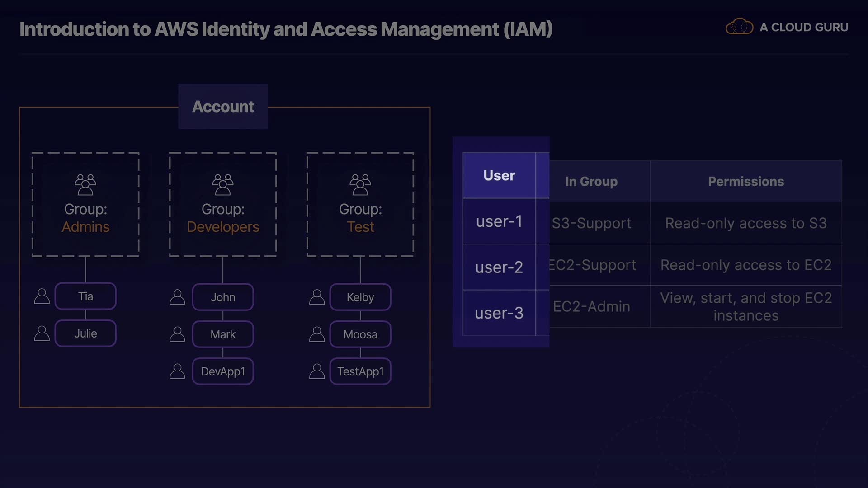Click the Permissions column header
The image size is (868, 488).
746,182
